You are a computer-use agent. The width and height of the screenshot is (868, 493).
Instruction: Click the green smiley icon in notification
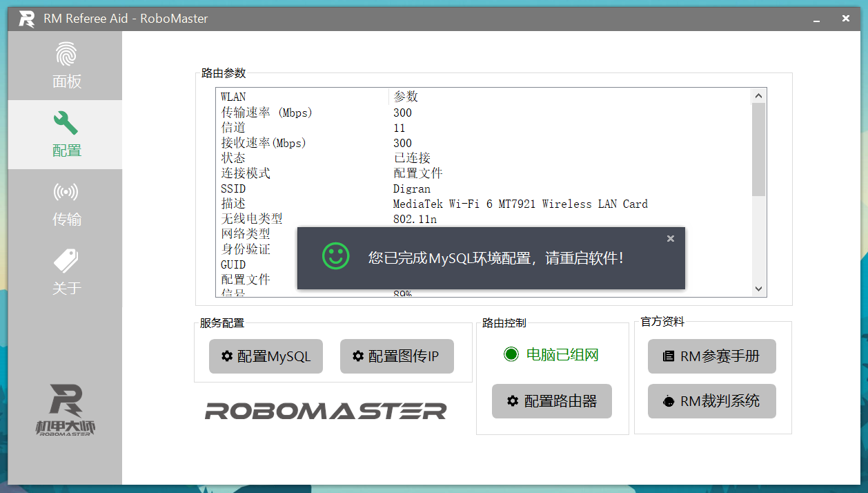pos(335,258)
